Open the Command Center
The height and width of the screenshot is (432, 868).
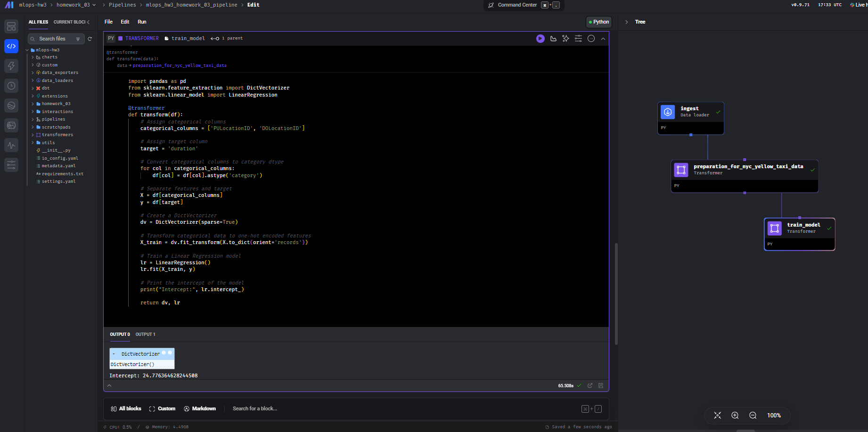(x=524, y=5)
